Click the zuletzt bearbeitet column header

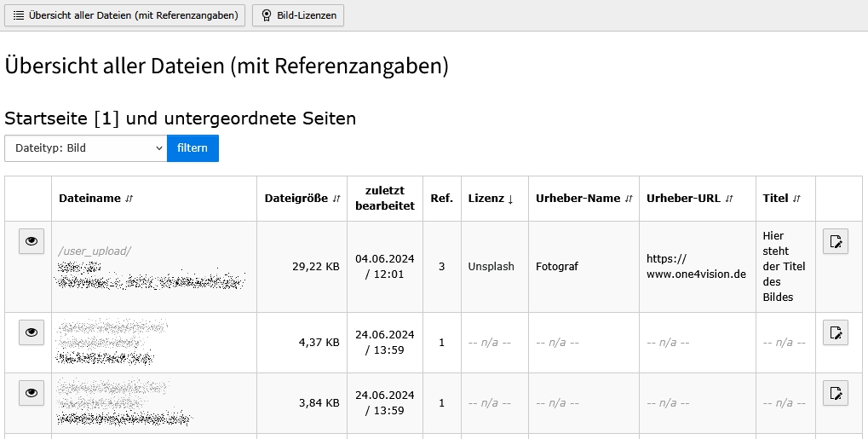[x=384, y=199]
